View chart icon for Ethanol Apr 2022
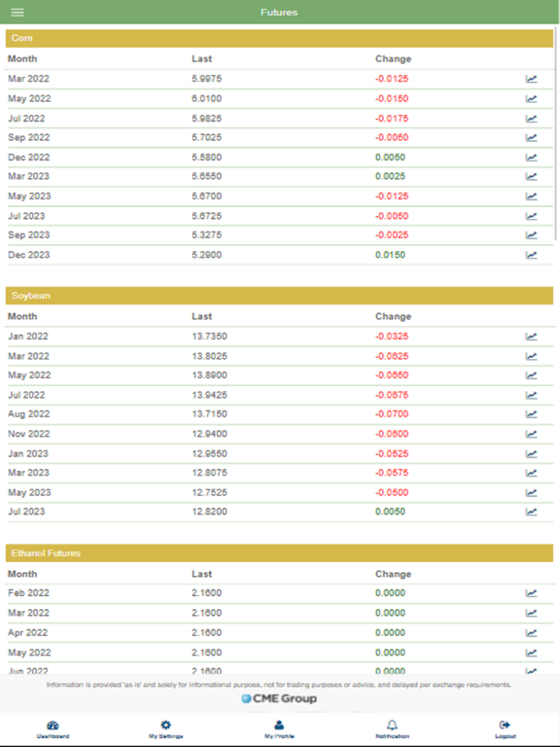 coord(531,633)
